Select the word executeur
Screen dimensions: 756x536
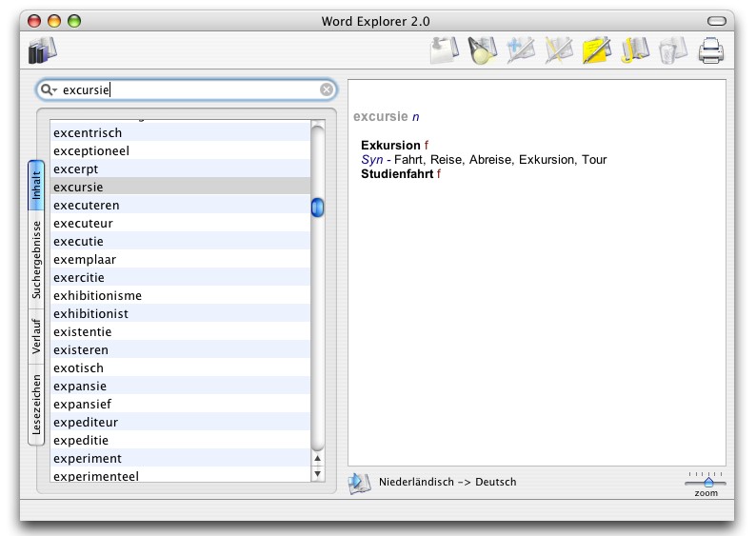tap(180, 223)
